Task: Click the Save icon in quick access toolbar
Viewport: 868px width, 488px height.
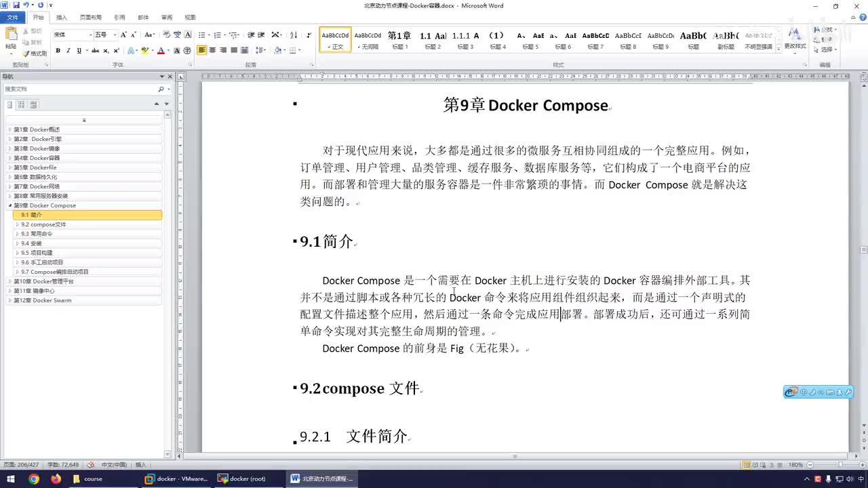Action: point(16,5)
